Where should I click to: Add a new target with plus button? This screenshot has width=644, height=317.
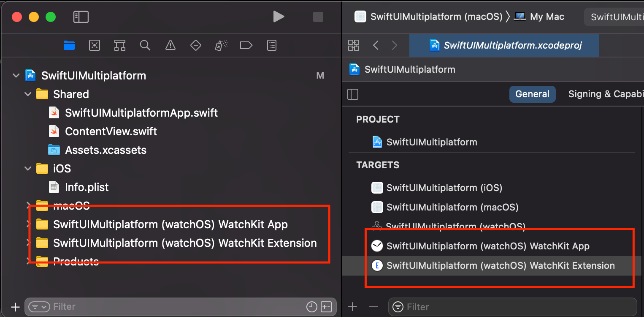[352, 307]
